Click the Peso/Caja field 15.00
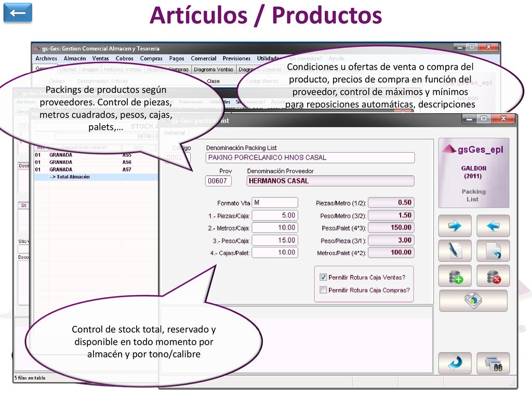The width and height of the screenshot is (532, 399). click(275, 240)
